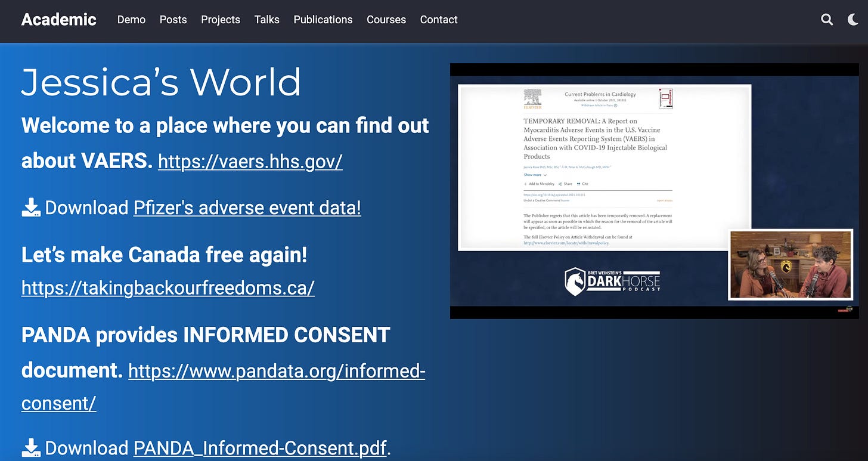Image resolution: width=868 pixels, height=461 pixels.
Task: Click the Jessica's World heading
Action: [161, 82]
